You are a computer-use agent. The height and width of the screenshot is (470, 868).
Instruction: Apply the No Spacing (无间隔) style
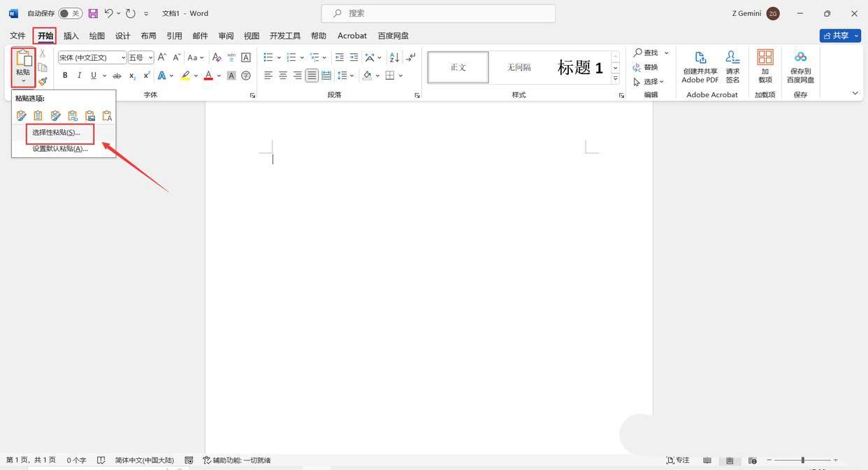tap(519, 67)
